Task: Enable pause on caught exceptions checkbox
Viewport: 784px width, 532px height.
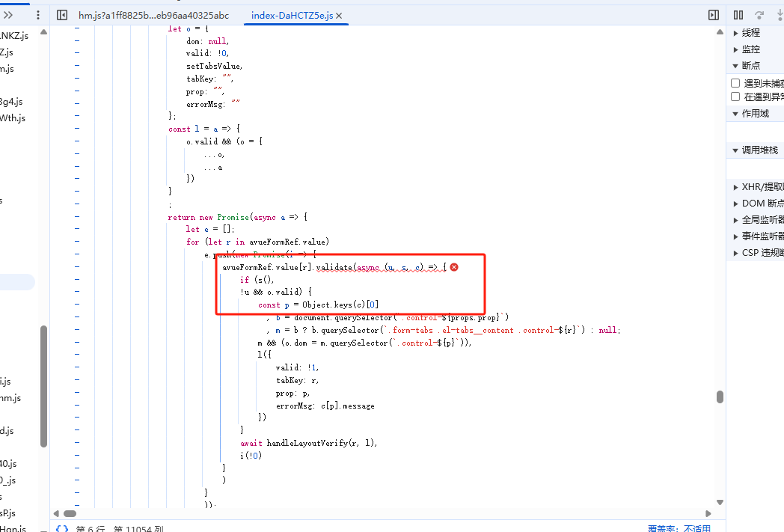Action: (x=735, y=97)
